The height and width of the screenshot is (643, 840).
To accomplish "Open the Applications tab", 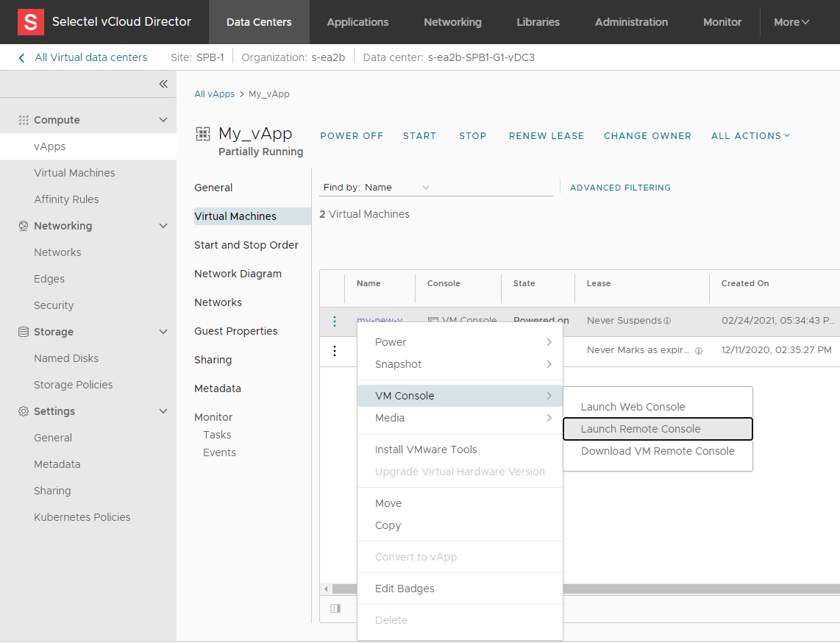I will point(357,22).
